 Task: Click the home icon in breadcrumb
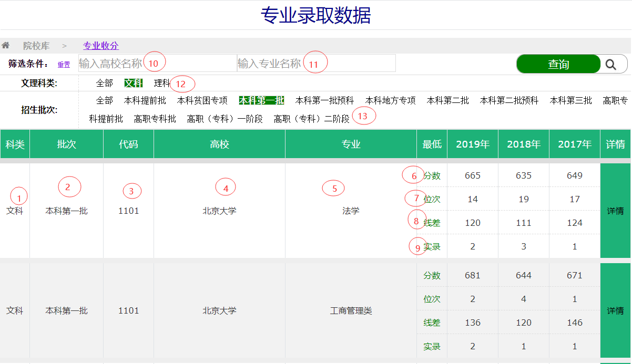click(x=6, y=46)
